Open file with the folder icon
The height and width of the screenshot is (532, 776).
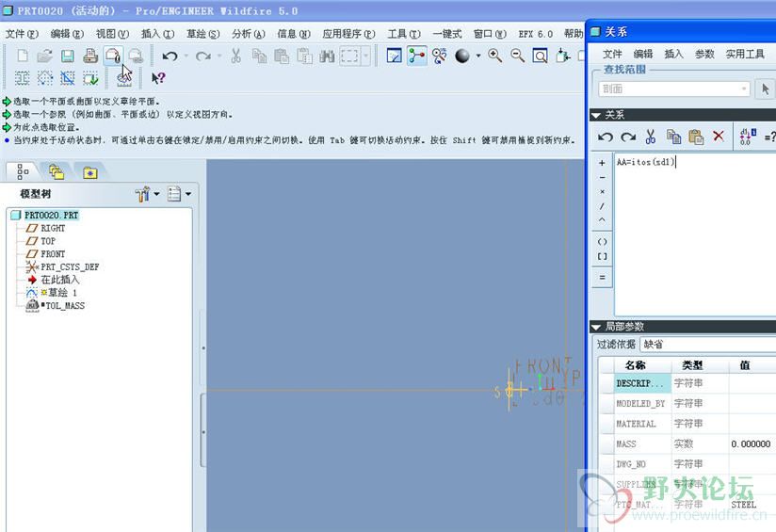point(44,56)
